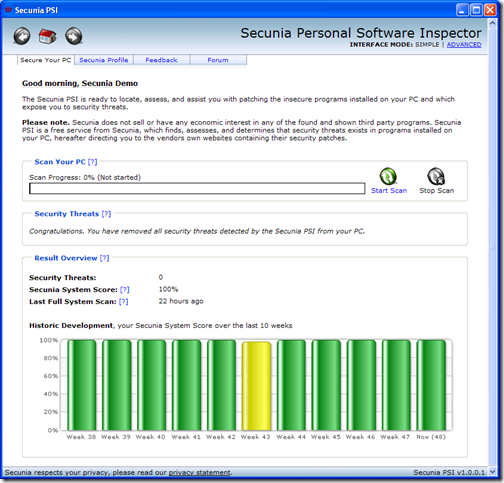The image size is (504, 483).
Task: Switch interface mode to ADVANCED
Action: [464, 45]
